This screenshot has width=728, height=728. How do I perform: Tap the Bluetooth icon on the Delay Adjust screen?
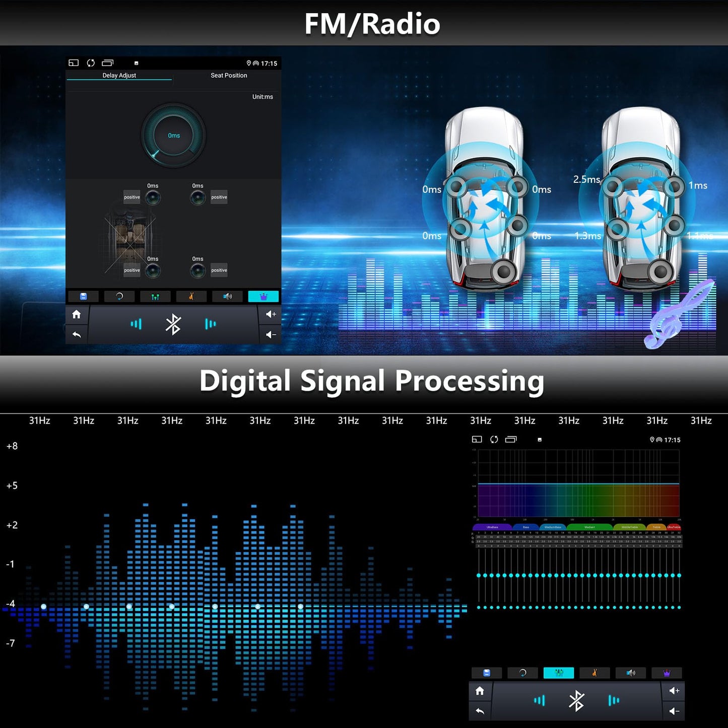click(173, 324)
